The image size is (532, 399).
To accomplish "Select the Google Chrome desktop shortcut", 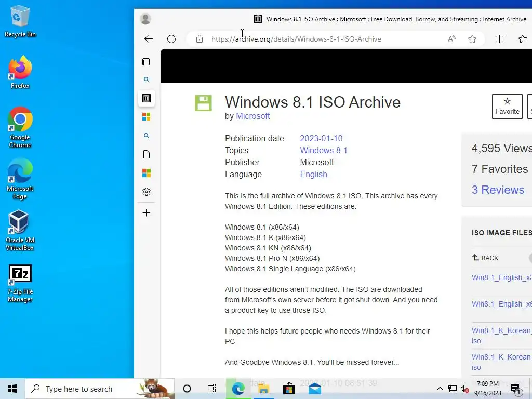I will coord(20,127).
